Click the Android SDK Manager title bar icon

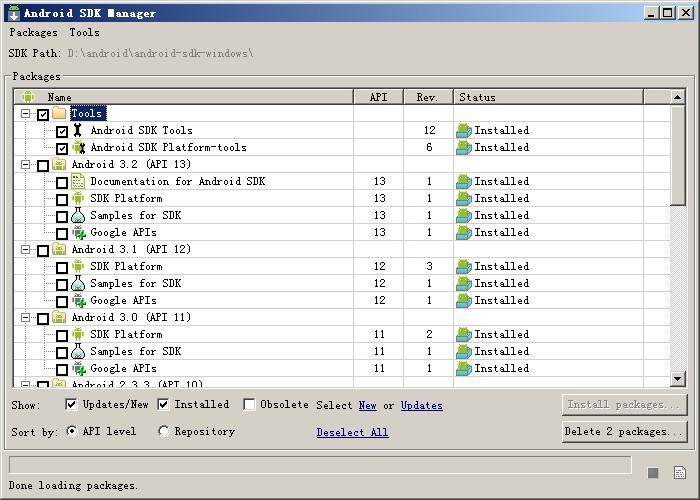(x=14, y=13)
